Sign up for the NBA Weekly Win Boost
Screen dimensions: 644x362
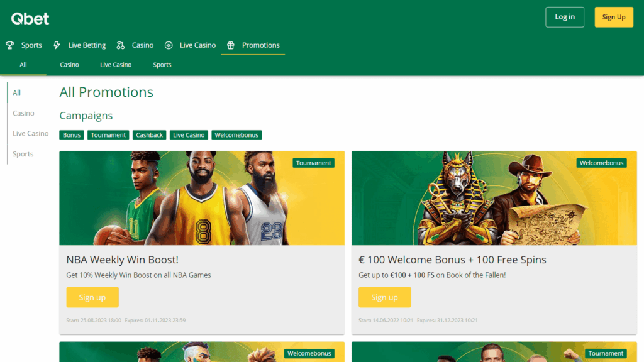tap(92, 297)
